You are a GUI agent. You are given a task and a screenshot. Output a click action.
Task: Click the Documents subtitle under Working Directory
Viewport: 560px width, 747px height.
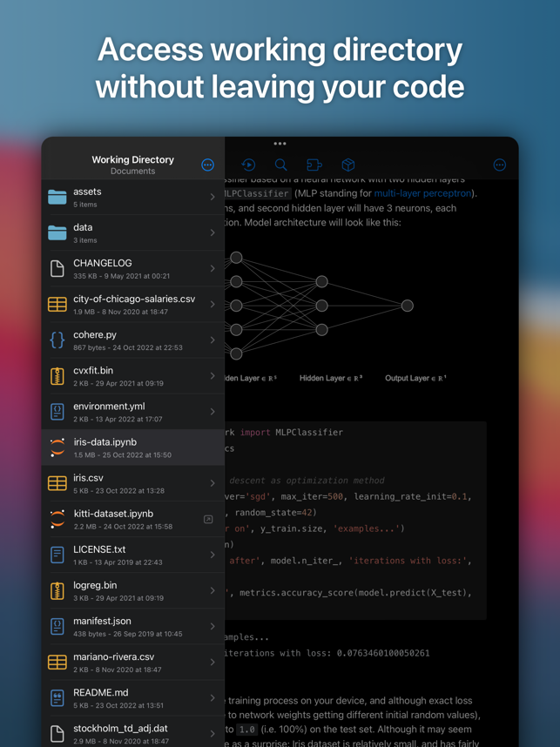pyautogui.click(x=133, y=171)
